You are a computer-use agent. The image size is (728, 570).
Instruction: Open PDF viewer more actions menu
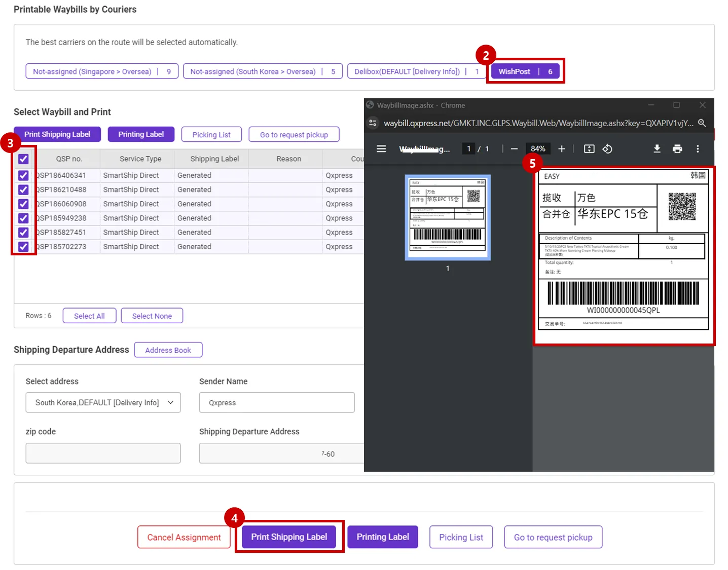698,148
